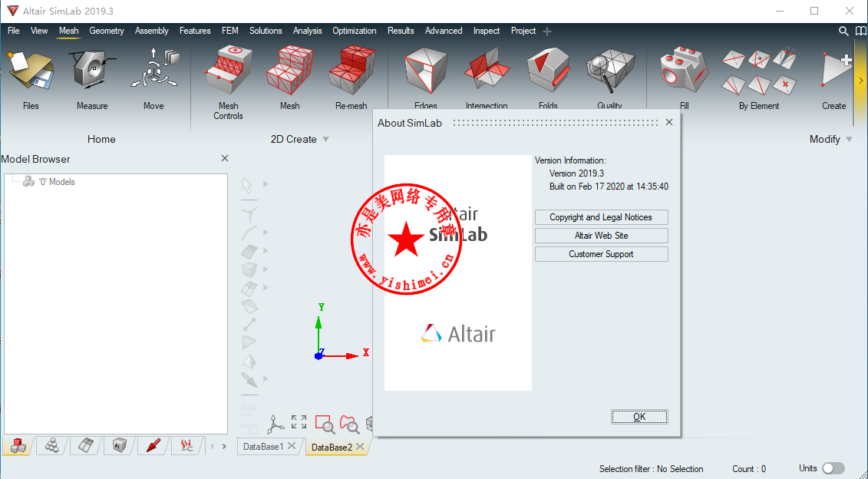Choose the body cube selection filter
Image resolution: width=868 pixels, height=479 pixels.
point(249,269)
